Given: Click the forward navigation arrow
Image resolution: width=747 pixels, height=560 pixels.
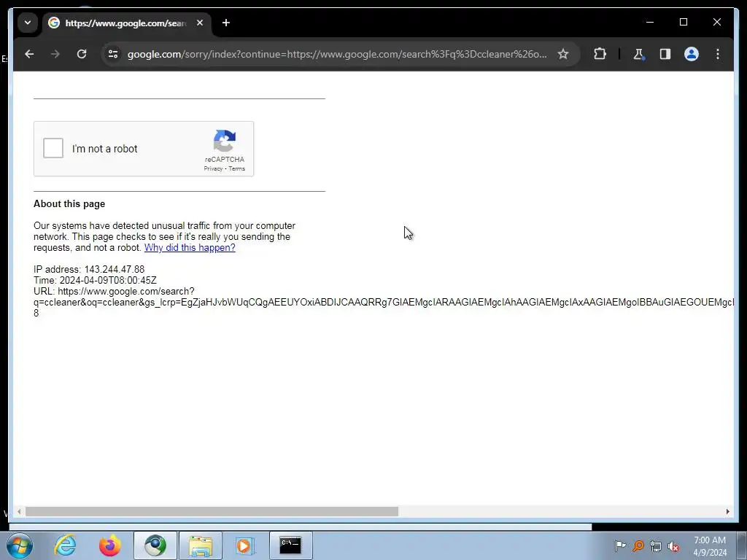Looking at the screenshot, I should pyautogui.click(x=55, y=54).
